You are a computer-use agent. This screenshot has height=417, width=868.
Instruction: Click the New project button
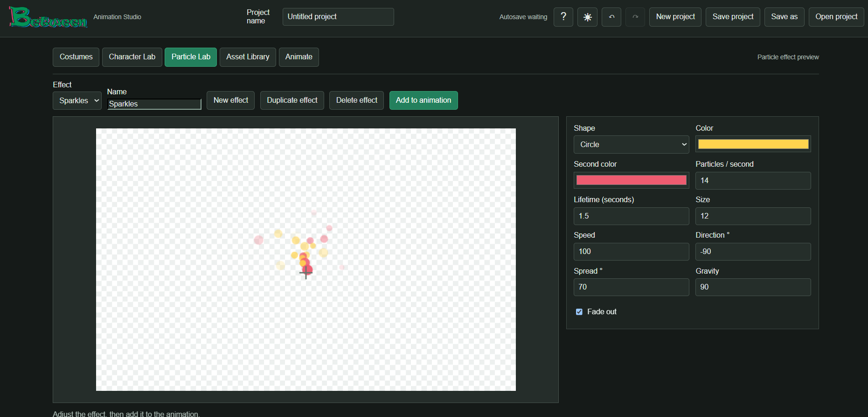coord(675,17)
